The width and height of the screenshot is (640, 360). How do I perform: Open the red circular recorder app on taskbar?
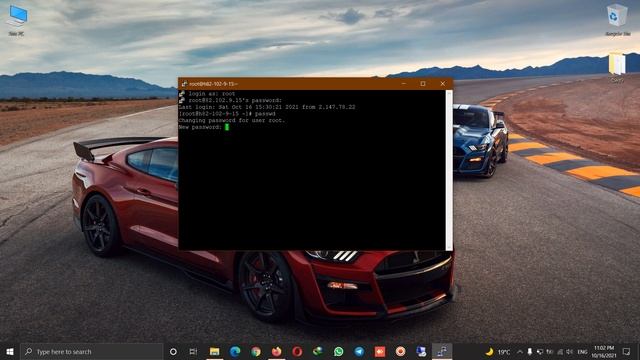click(400, 351)
